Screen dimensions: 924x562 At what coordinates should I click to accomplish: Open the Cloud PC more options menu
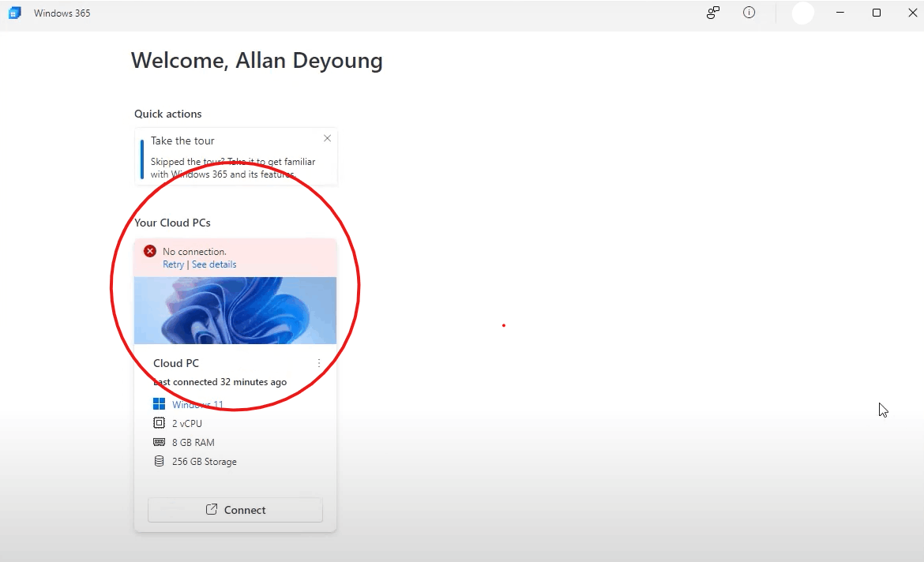319,363
